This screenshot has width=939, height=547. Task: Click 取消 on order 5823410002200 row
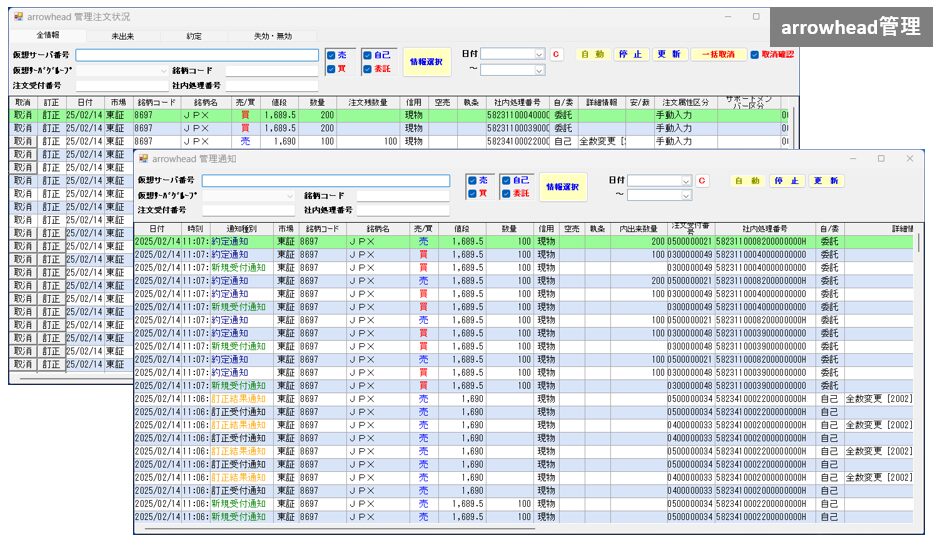coord(23,141)
